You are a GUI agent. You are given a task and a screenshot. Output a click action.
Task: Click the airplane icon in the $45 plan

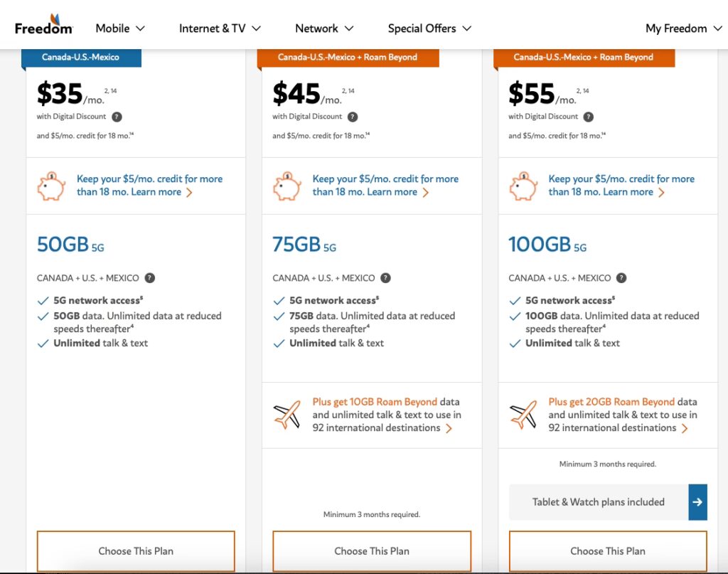click(287, 415)
